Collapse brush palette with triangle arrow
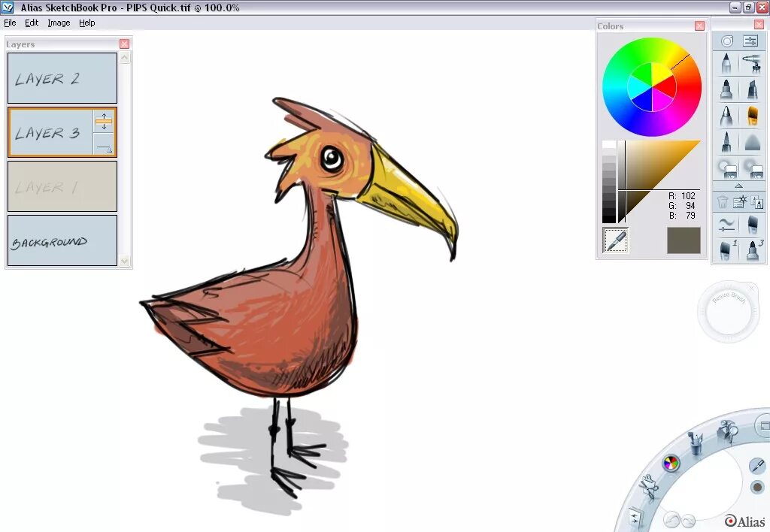This screenshot has height=532, width=770. pyautogui.click(x=738, y=186)
